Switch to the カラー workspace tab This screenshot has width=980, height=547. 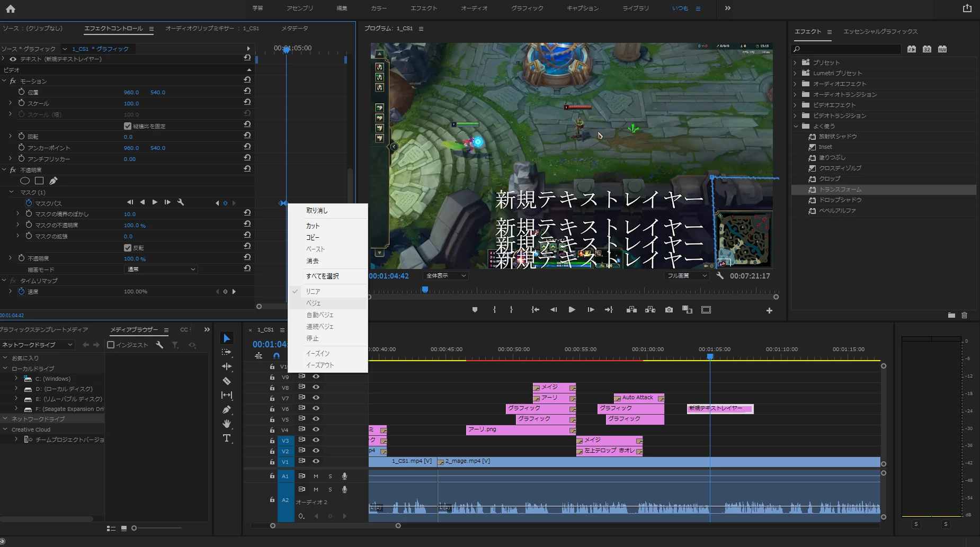tap(379, 8)
